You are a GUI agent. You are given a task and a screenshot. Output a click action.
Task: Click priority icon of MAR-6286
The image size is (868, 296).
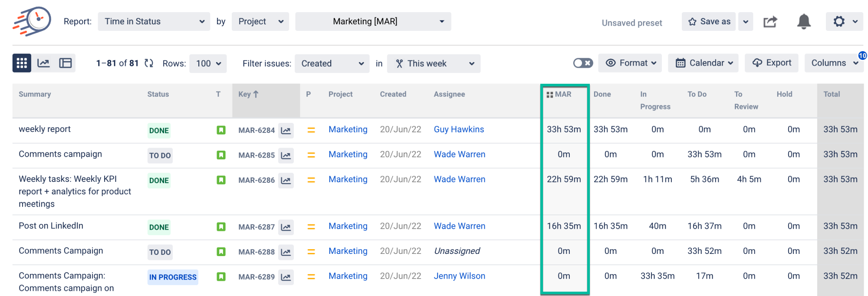(311, 180)
